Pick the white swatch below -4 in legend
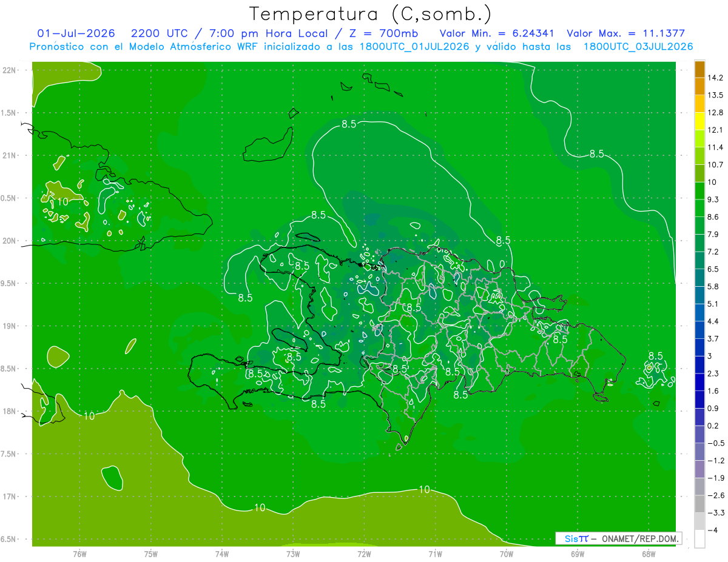This screenshot has height=562, width=728. (699, 539)
